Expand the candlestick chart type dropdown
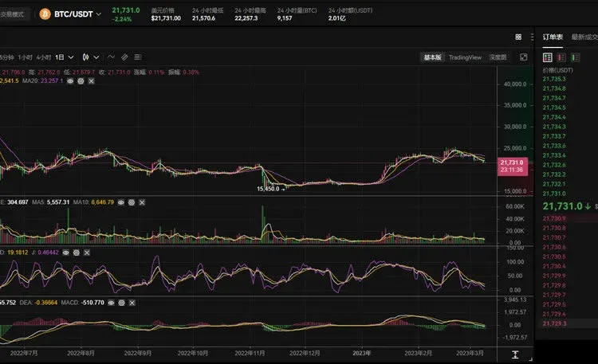The width and height of the screenshot is (598, 364). click(x=96, y=57)
